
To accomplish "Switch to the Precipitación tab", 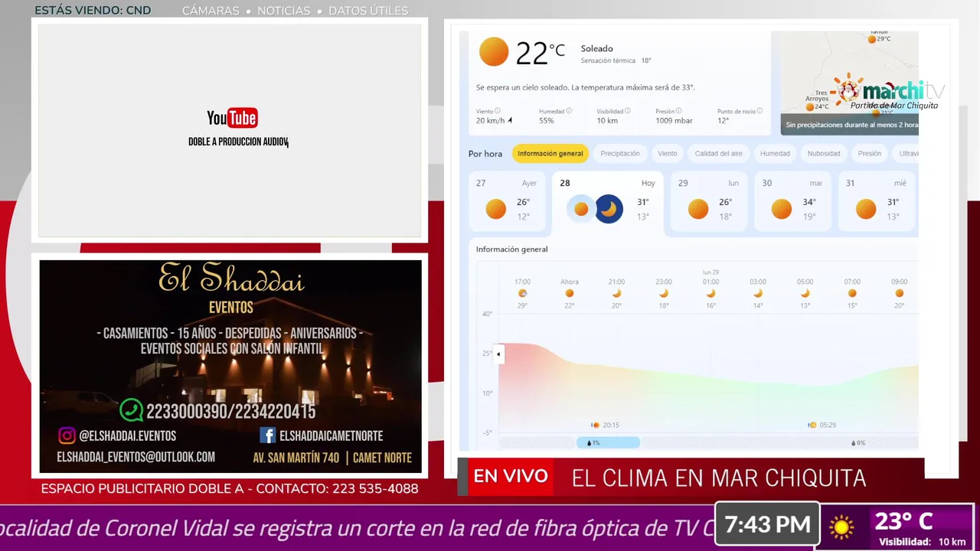I will 620,153.
